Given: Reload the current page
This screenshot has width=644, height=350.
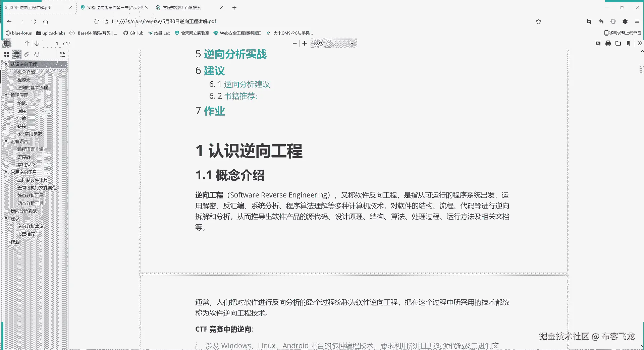Looking at the screenshot, I should 34,21.
